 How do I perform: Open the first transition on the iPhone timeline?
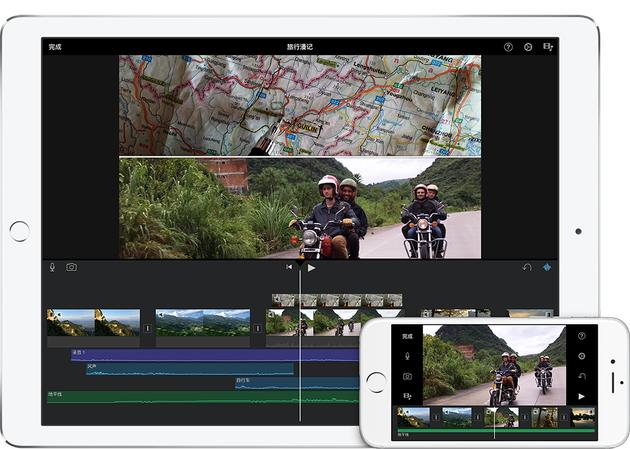436,418
